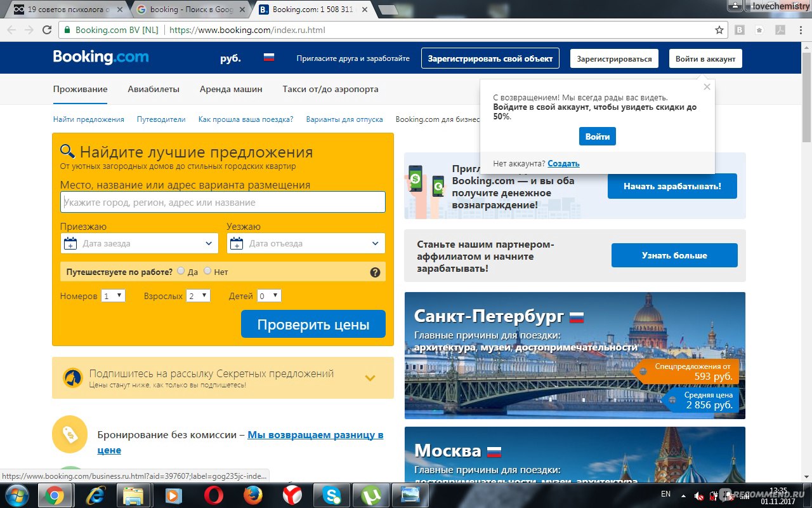Expand the Секретных предложений subscription banner
Image resolution: width=812 pixels, height=508 pixels.
pos(370,378)
